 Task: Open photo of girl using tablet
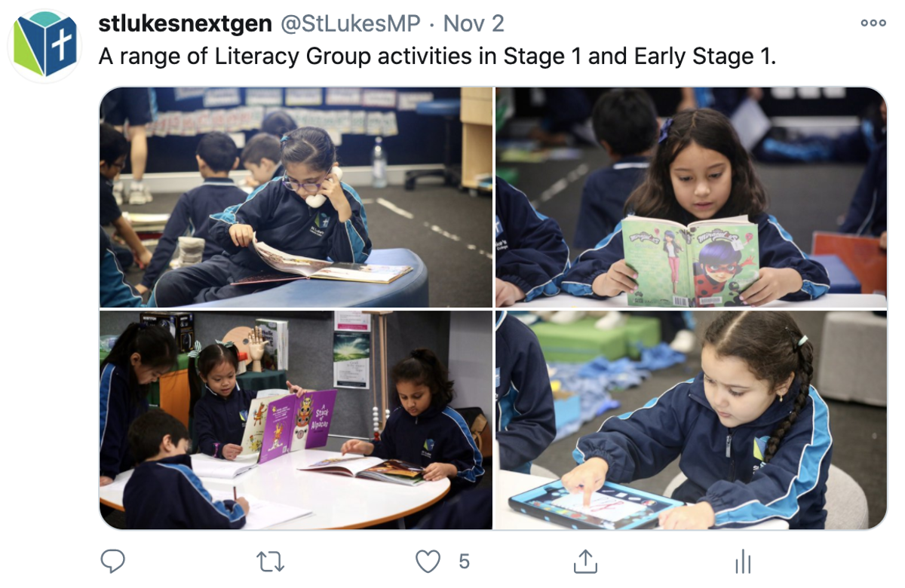coord(691,420)
